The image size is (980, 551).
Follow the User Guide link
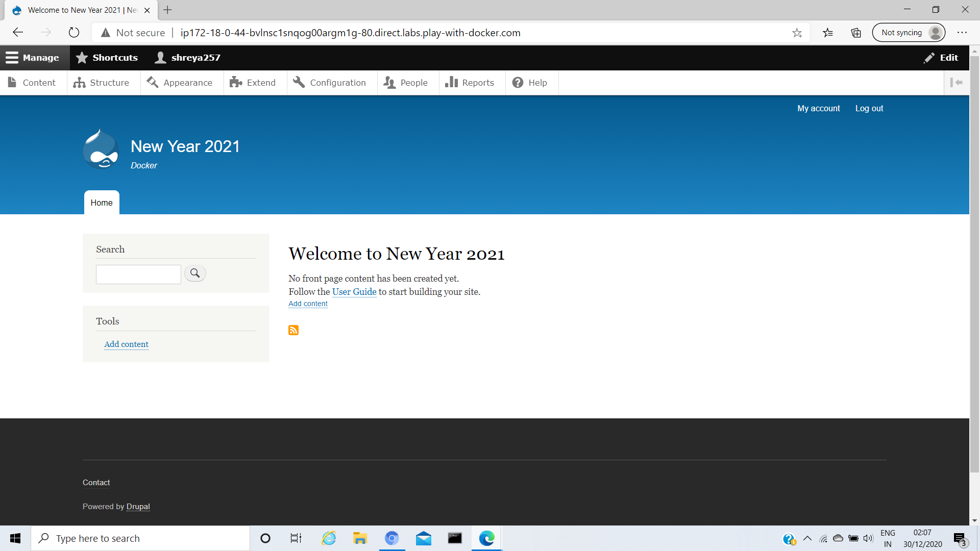(x=354, y=292)
